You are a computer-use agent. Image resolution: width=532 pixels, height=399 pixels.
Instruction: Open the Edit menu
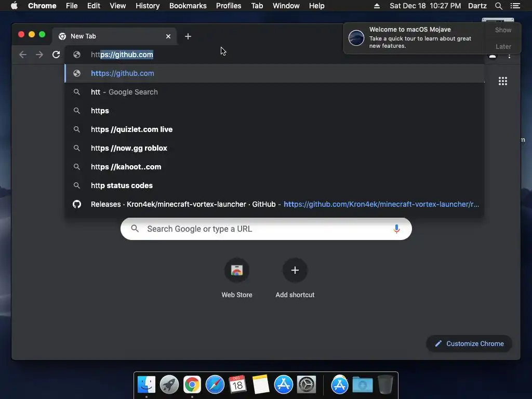(94, 6)
